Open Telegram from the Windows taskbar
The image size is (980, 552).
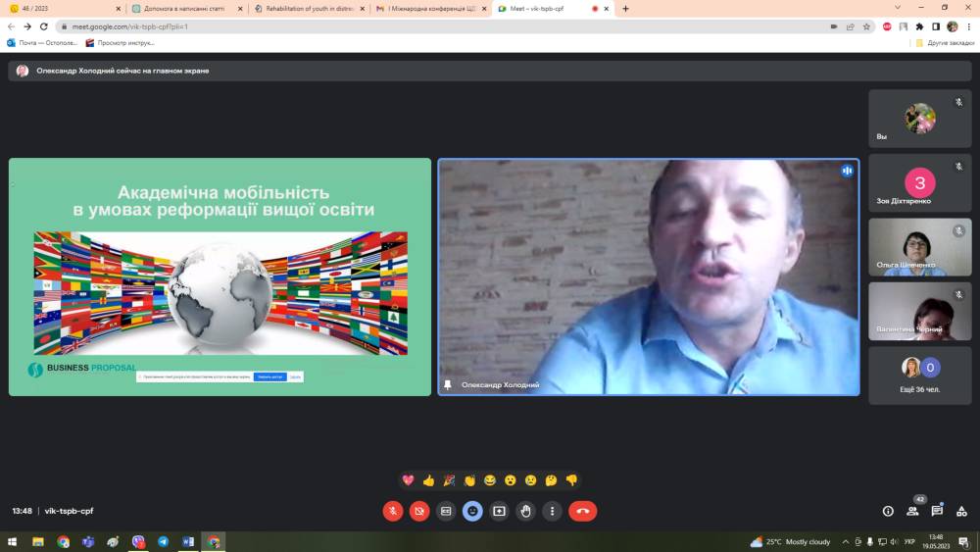click(163, 541)
